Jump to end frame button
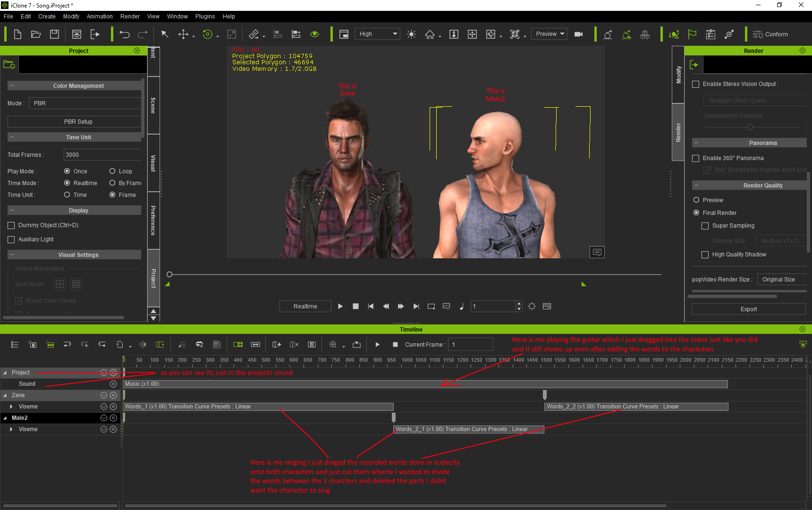The width and height of the screenshot is (812, 510). coord(416,306)
